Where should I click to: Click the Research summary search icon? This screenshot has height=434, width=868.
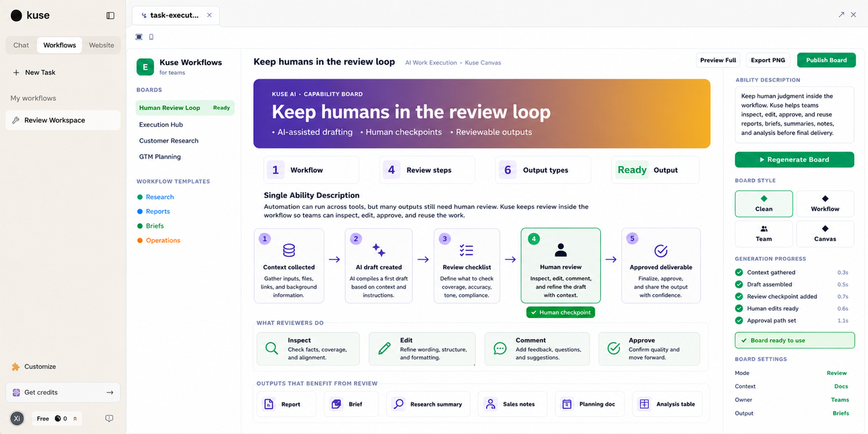(x=398, y=404)
